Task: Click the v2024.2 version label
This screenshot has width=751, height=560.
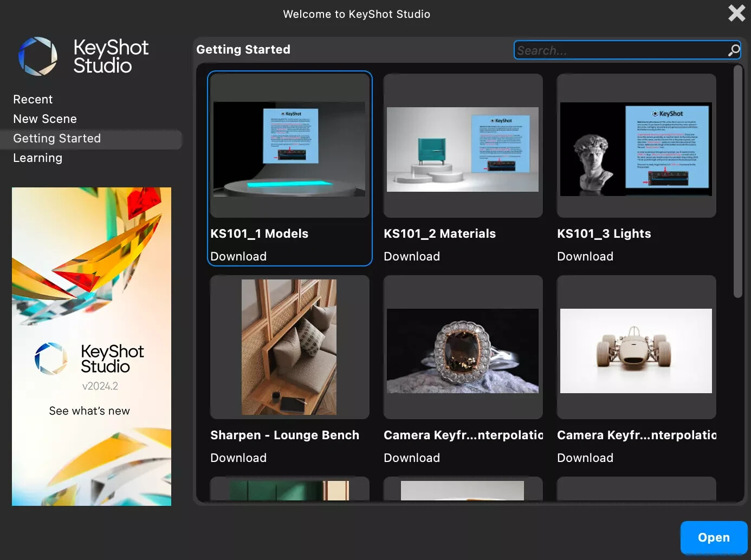Action: click(100, 386)
